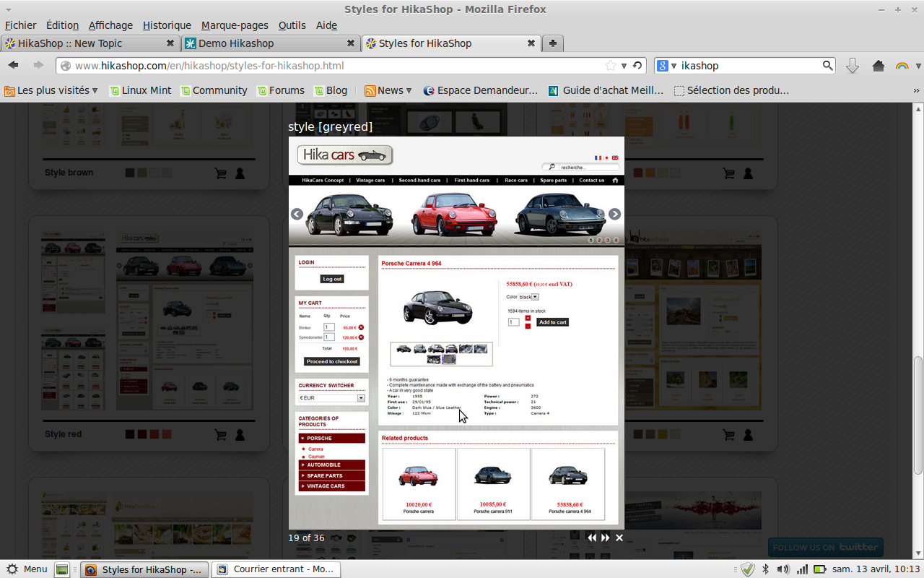
Task: Bookmark this page with the star icon
Action: 611,66
